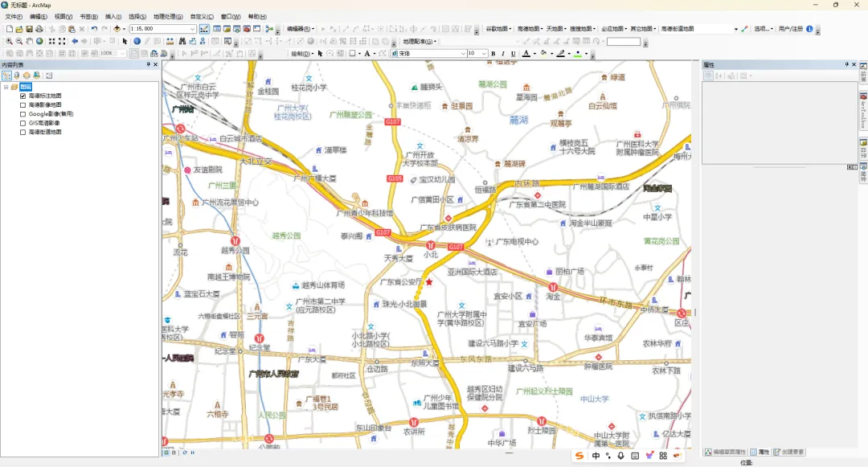
Task: Open the 地理处理 menu
Action: [x=168, y=17]
